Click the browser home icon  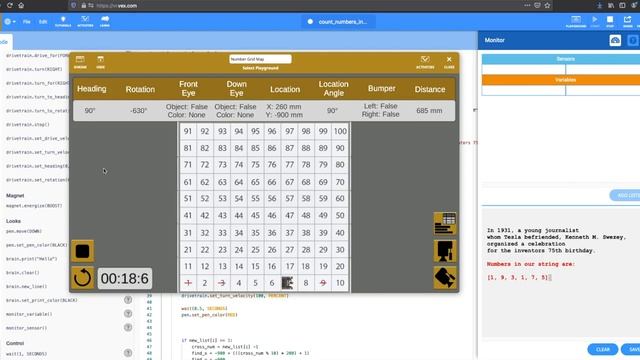pos(21,6)
